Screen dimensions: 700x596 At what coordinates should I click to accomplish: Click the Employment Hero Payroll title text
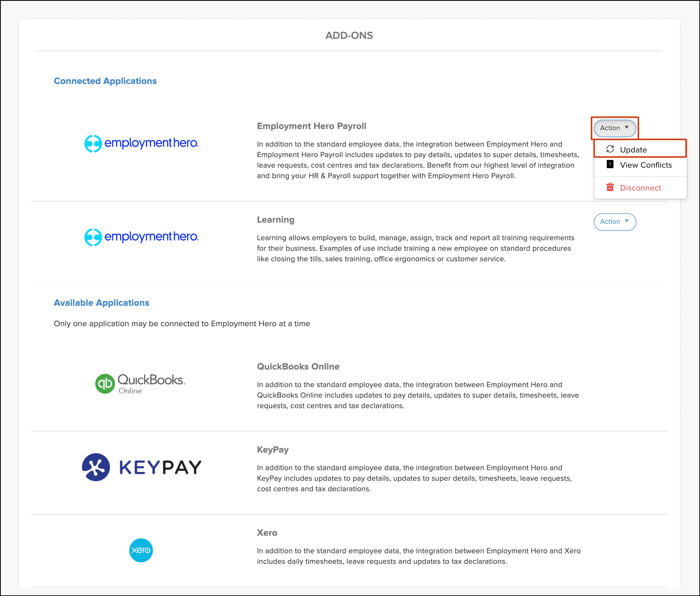tap(312, 126)
